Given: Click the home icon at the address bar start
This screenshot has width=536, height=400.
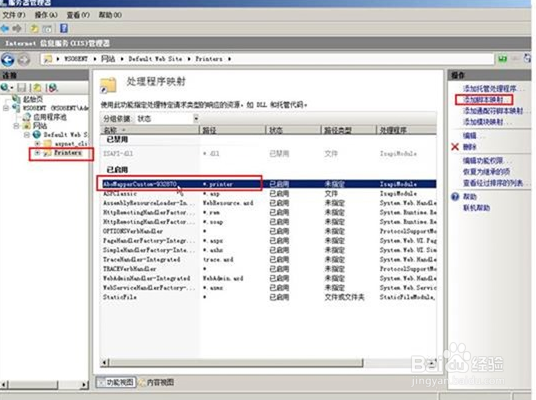Looking at the screenshot, I should click(48, 59).
